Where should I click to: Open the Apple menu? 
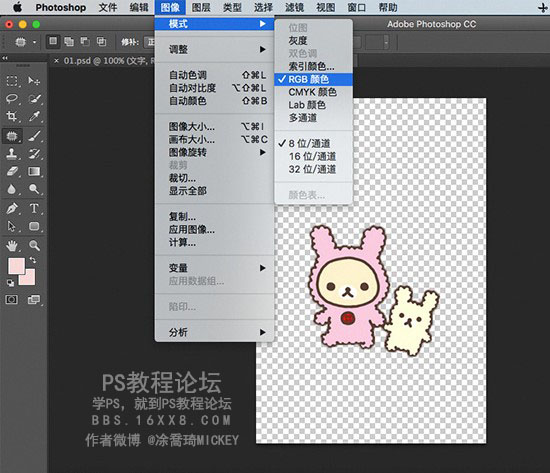tap(17, 7)
